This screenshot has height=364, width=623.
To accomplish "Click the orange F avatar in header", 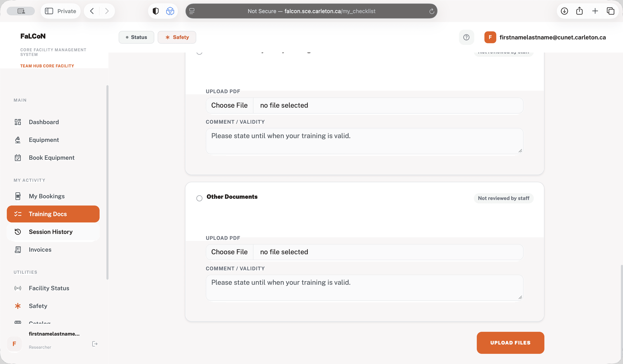I will point(490,37).
